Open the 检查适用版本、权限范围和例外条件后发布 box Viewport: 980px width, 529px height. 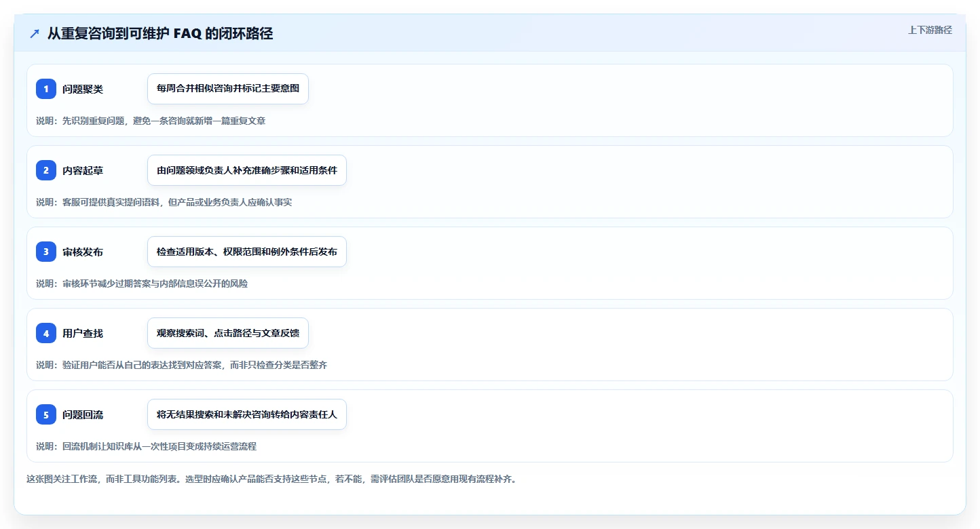(247, 252)
